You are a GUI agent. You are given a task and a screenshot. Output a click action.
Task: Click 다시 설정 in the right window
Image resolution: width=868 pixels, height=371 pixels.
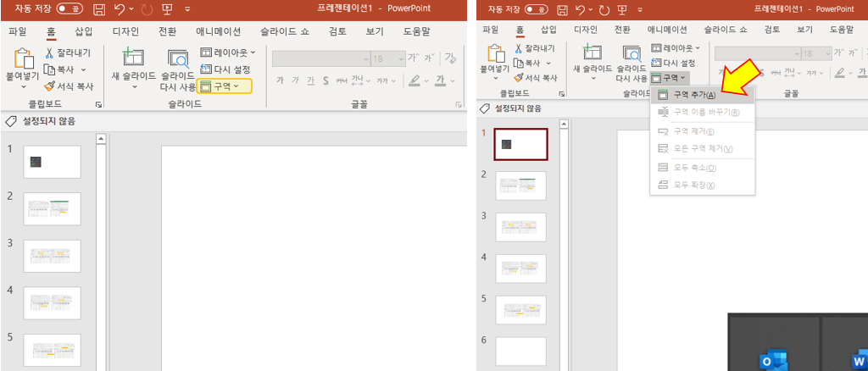point(672,63)
